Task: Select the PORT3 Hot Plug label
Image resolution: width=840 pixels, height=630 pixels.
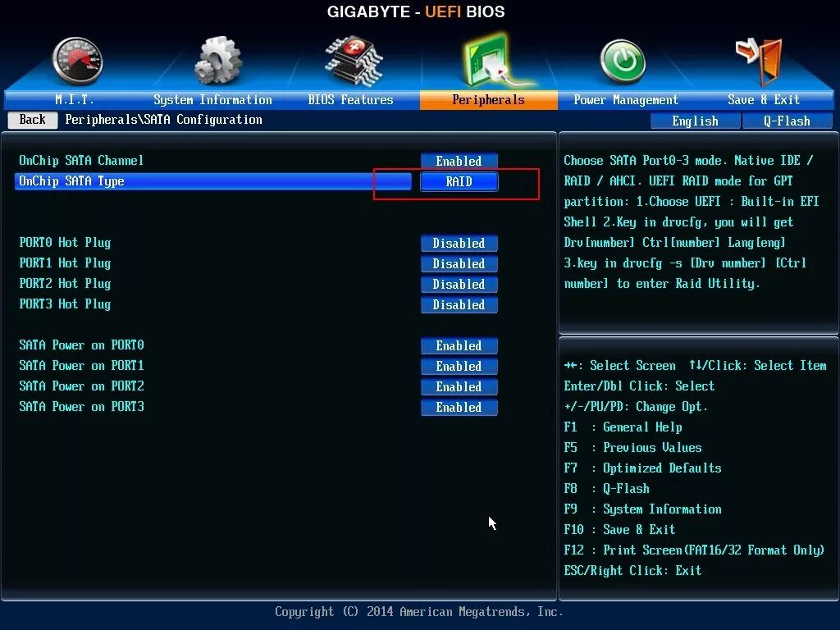Action: 65,304
